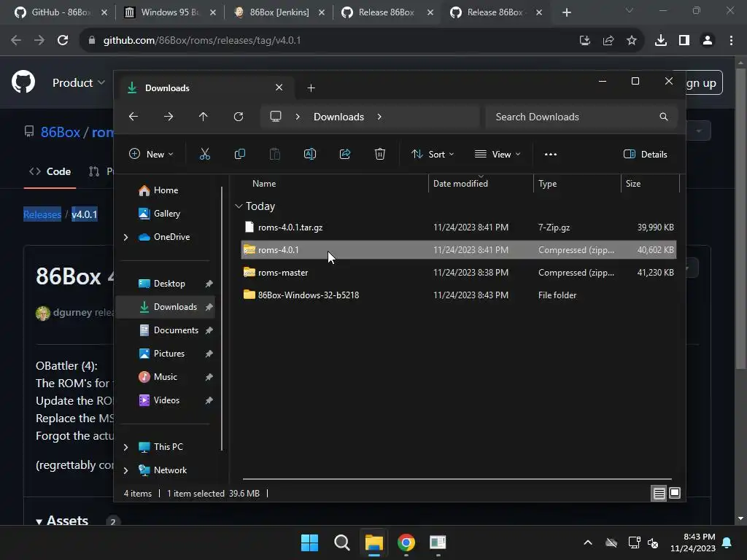Expand the This PC tree node
Image resolution: width=747 pixels, height=560 pixels.
point(125,447)
